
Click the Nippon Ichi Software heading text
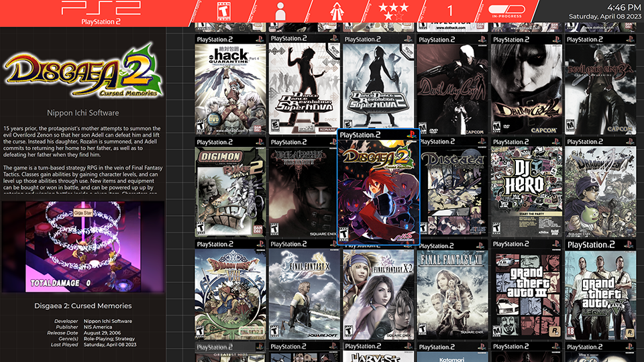tap(83, 113)
